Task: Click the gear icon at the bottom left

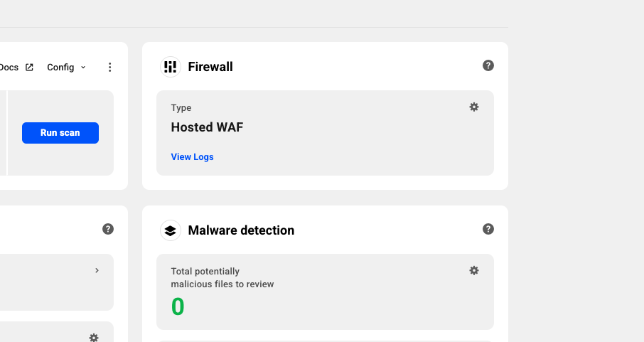Action: [x=94, y=338]
